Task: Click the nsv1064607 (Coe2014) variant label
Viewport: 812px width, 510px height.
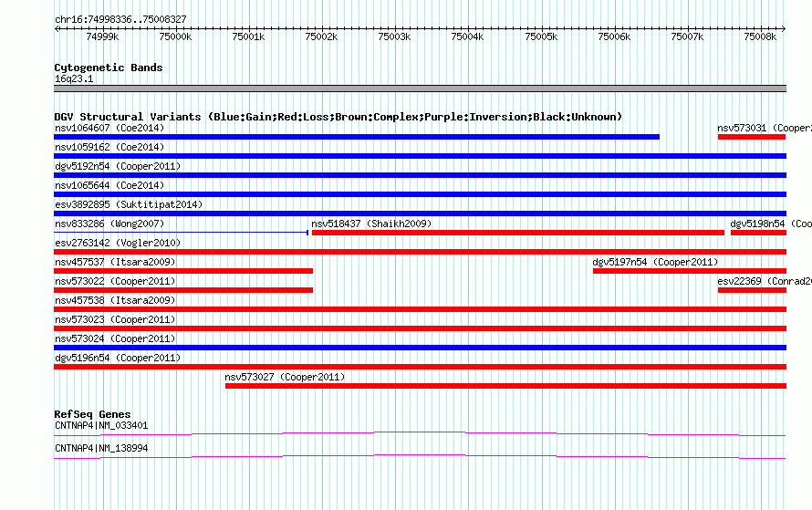Action: (x=109, y=128)
